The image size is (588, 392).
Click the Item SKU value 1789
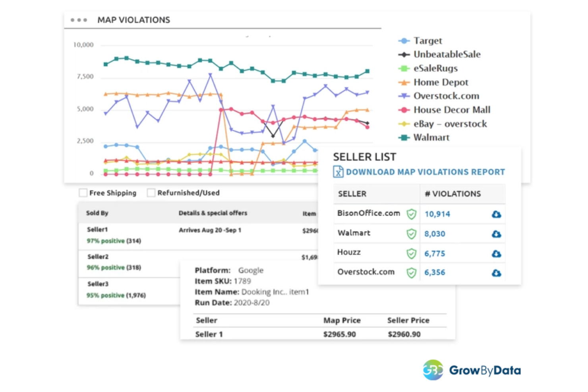[x=242, y=281]
